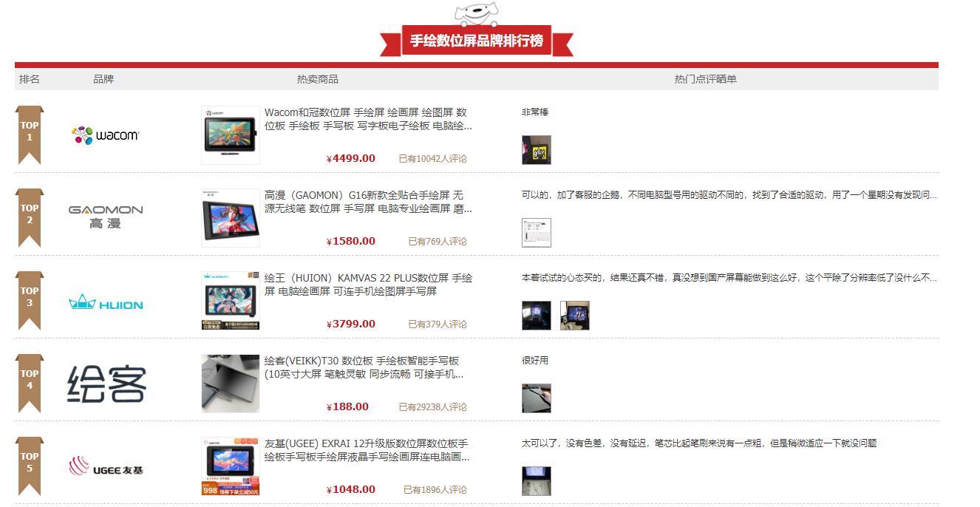Click the Wacom brand logo
The width and height of the screenshot is (980, 507).
click(103, 135)
